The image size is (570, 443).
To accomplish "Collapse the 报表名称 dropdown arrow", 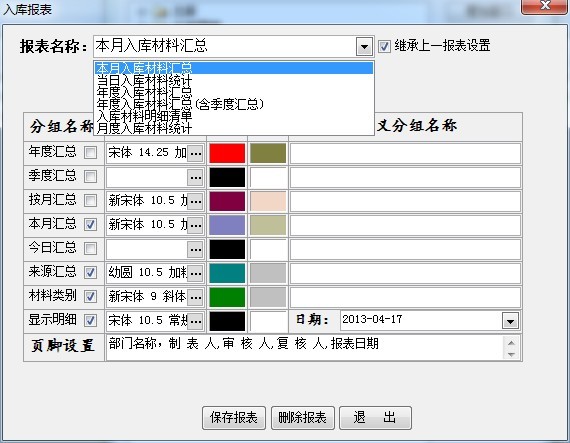I will point(364,47).
